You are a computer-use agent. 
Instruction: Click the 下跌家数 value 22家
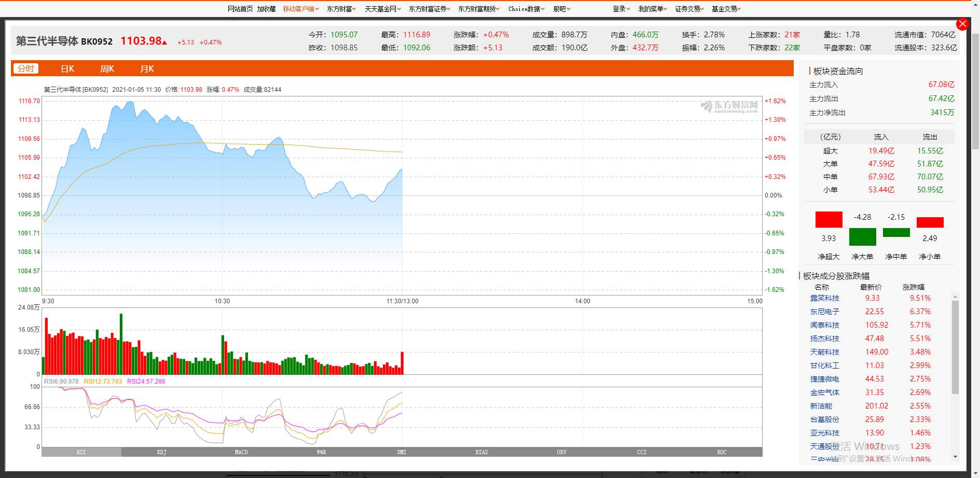pyautogui.click(x=792, y=48)
